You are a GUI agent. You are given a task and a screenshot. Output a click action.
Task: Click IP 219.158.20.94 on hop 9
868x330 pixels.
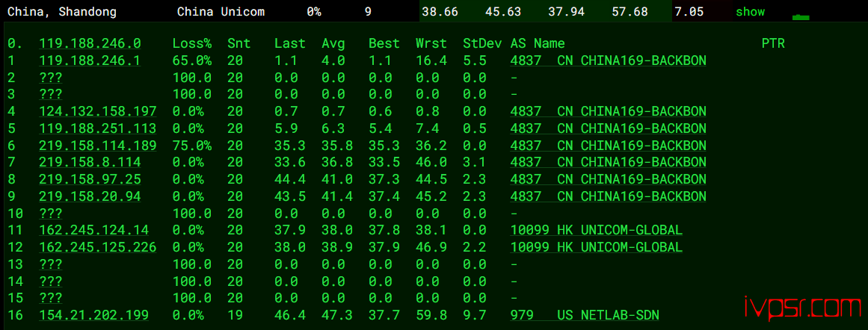[x=90, y=196]
